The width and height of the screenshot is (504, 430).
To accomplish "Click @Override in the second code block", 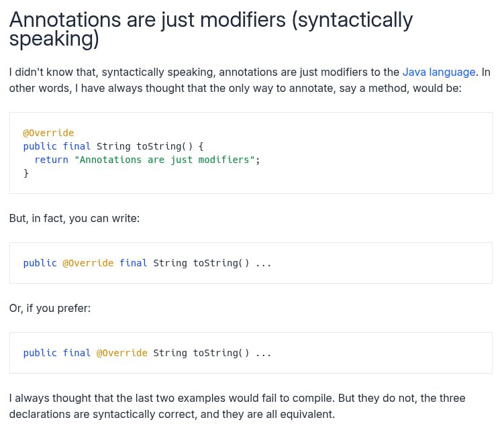I will (88, 263).
